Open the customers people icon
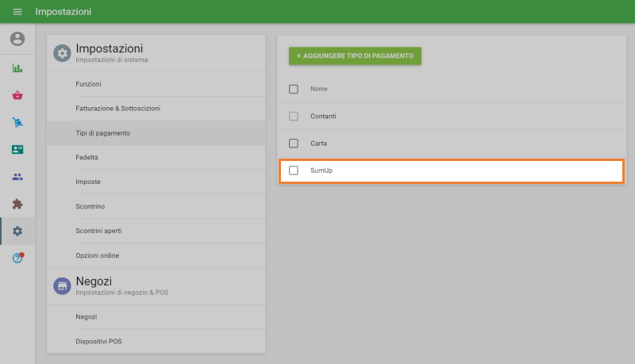635x364 pixels. (x=17, y=177)
